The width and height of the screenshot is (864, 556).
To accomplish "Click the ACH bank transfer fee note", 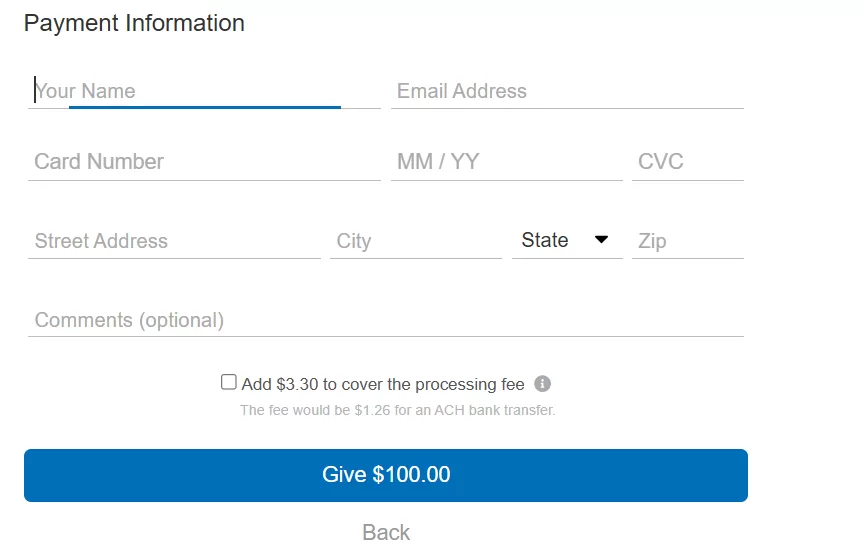I will point(397,410).
